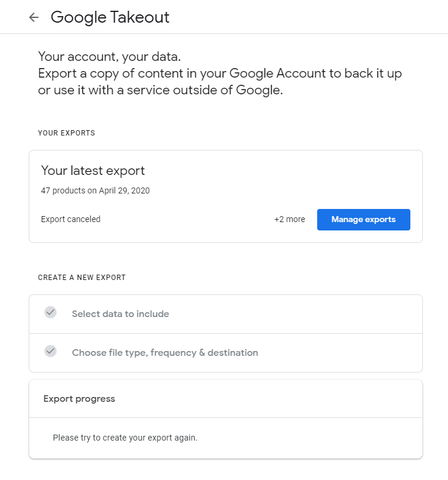
Task: Click the CREATE A NEW EXPORT section label
Action: 82,278
